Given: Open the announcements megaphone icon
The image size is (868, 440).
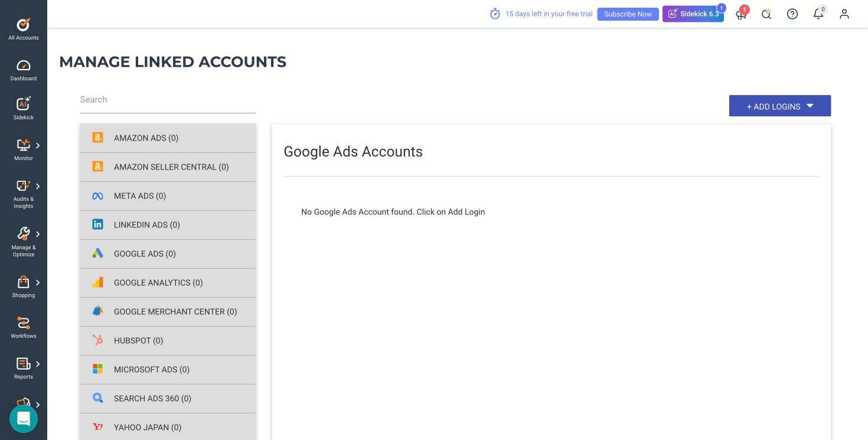Looking at the screenshot, I should (741, 14).
